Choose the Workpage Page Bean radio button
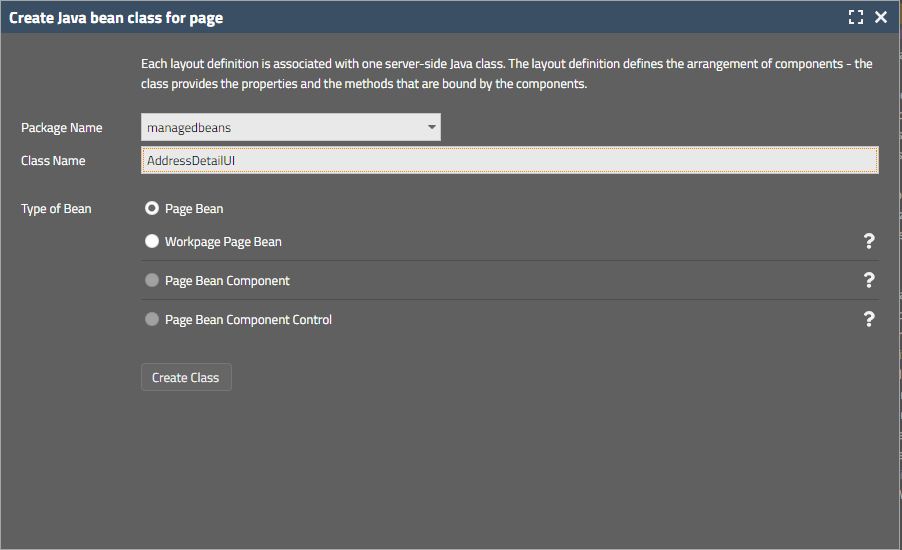This screenshot has width=902, height=550. (x=152, y=241)
